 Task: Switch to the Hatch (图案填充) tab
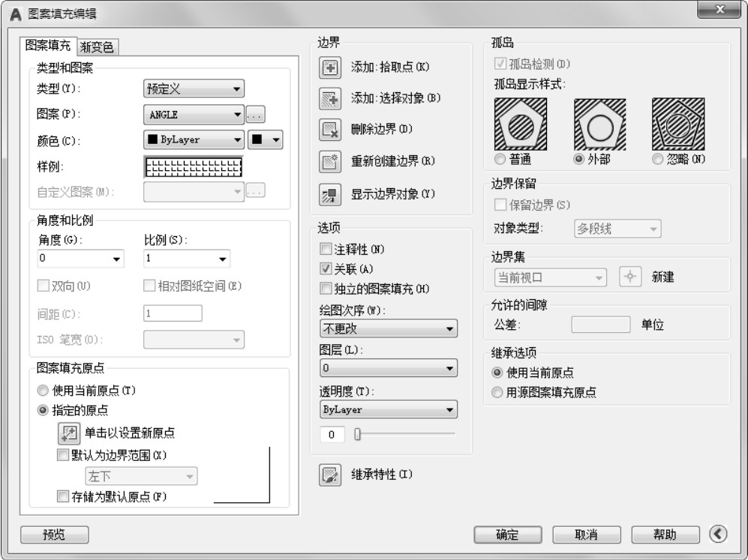[48, 46]
